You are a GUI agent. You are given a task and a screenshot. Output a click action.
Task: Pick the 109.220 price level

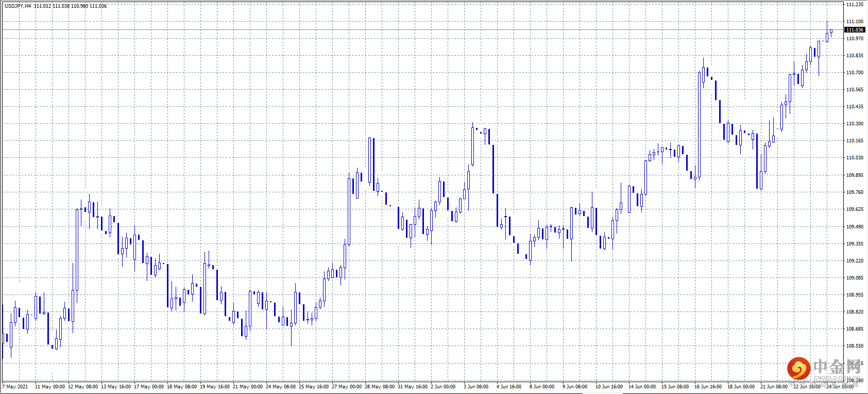coord(855,261)
